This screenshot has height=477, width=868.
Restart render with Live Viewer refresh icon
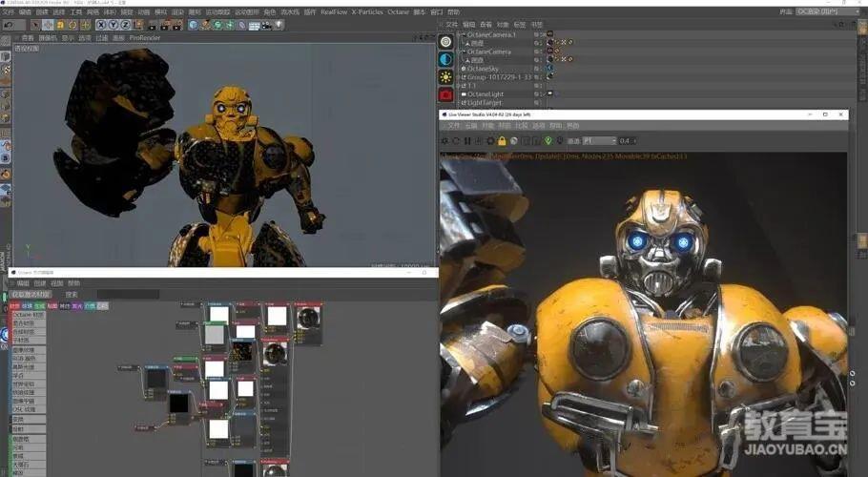tap(456, 141)
